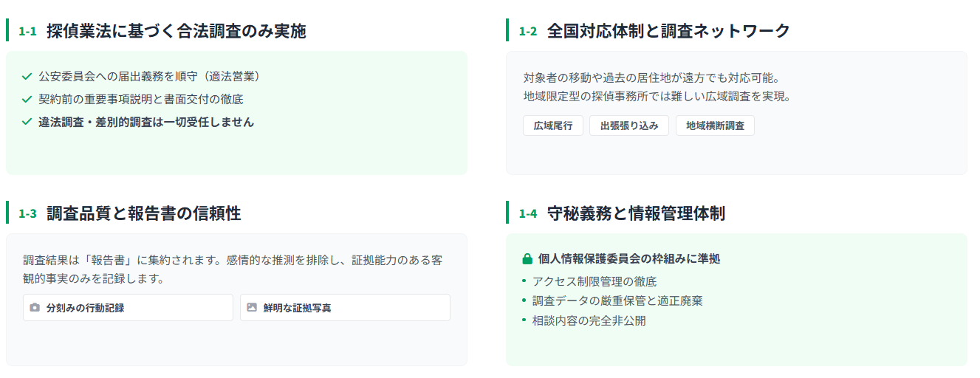
Task: Click the bullet beside アクセス制限管理の徹底
Action: click(x=524, y=281)
